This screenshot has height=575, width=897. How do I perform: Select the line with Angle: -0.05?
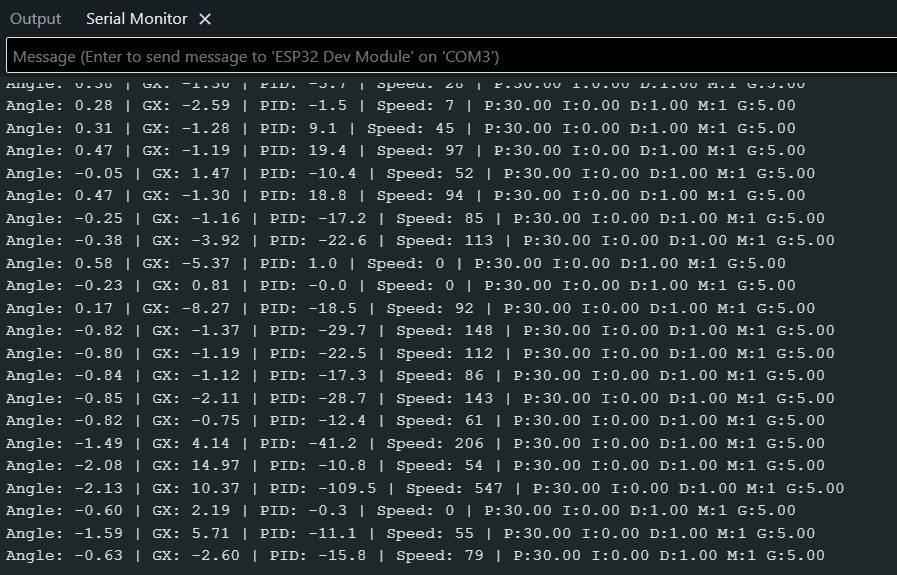point(411,173)
